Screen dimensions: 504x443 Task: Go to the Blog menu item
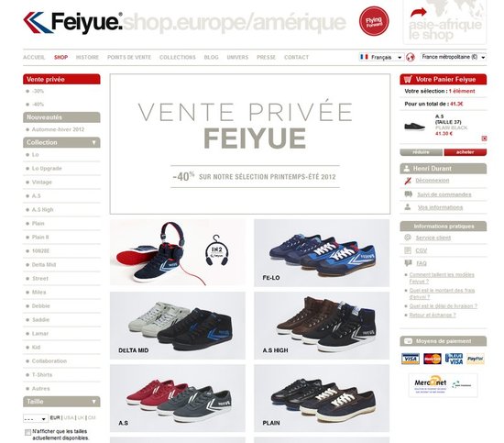tap(211, 57)
